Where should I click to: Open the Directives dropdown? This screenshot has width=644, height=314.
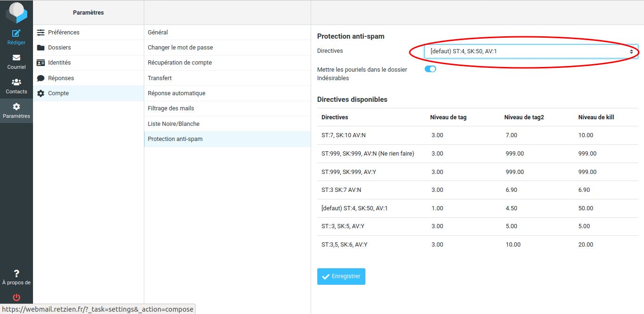pyautogui.click(x=531, y=51)
